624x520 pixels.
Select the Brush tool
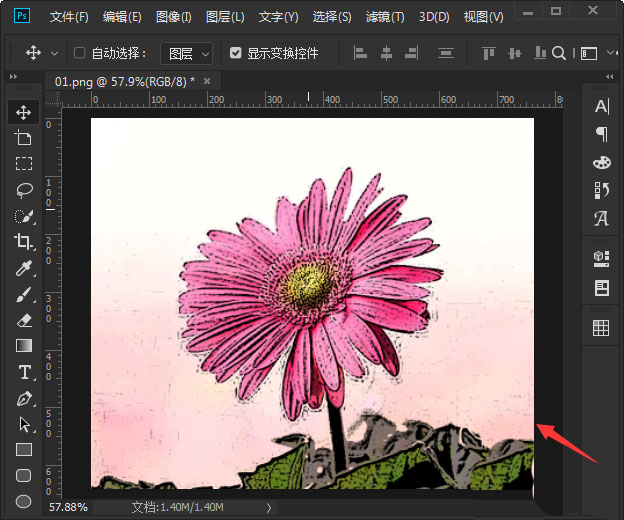tap(24, 294)
